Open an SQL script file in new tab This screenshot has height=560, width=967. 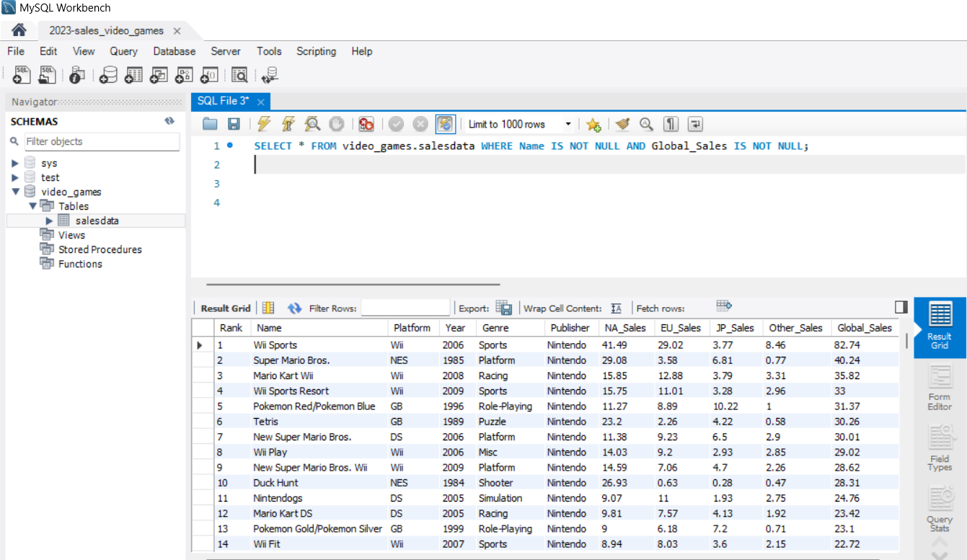pos(47,74)
